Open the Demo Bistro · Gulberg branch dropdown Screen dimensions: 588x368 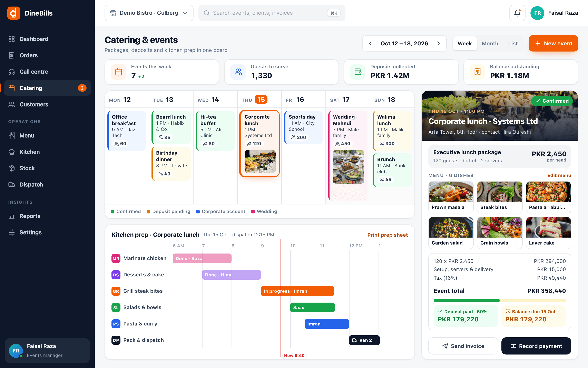(x=149, y=13)
